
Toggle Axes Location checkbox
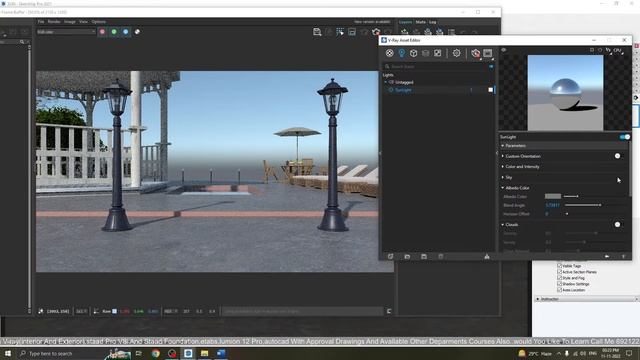pos(560,289)
